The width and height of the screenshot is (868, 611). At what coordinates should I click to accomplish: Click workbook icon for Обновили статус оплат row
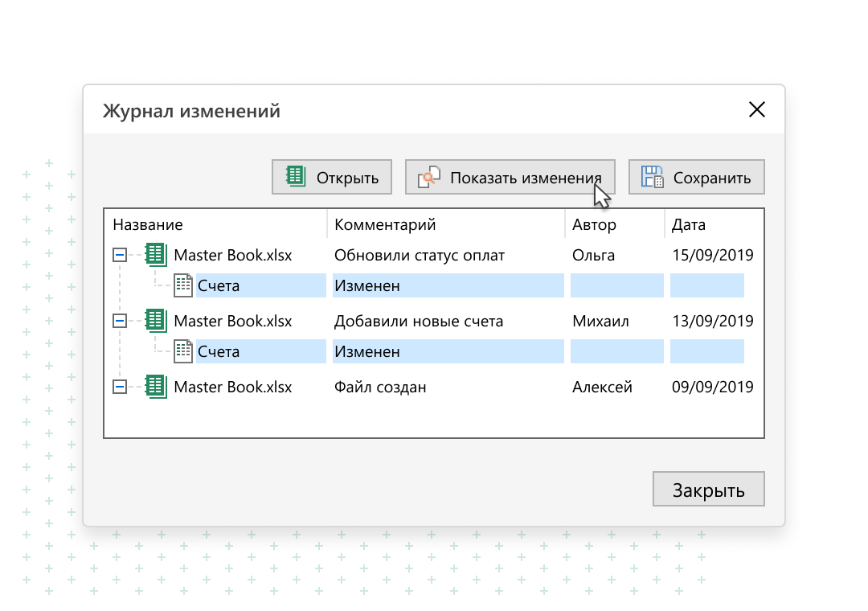(155, 256)
